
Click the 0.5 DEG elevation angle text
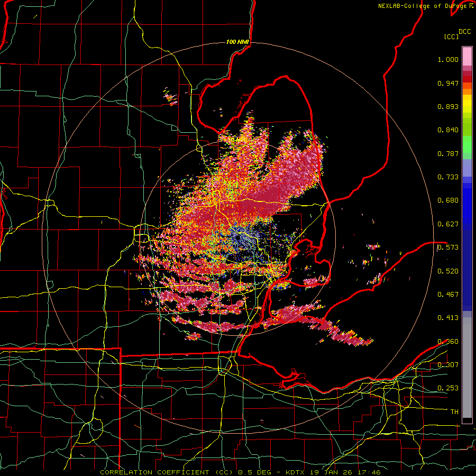[254, 472]
